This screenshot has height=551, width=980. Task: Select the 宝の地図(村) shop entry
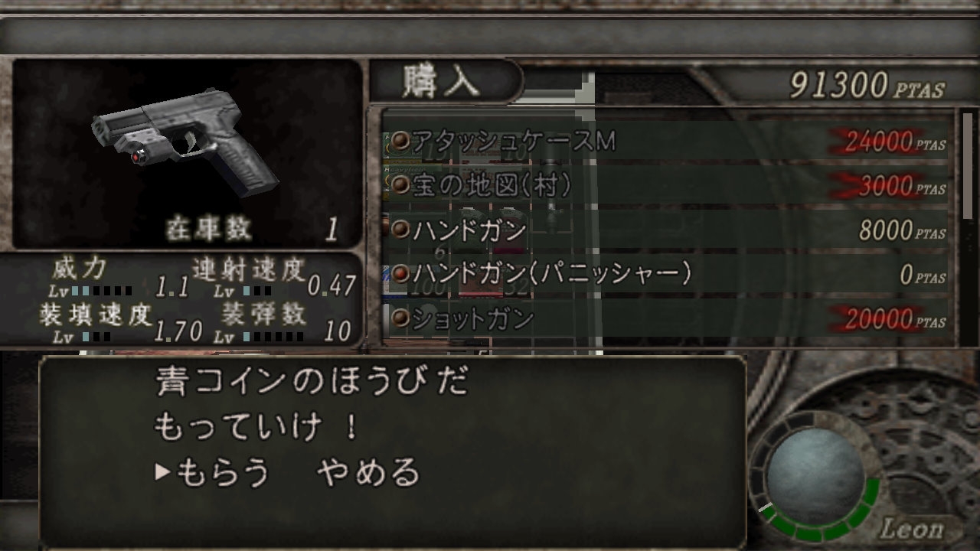(668, 184)
